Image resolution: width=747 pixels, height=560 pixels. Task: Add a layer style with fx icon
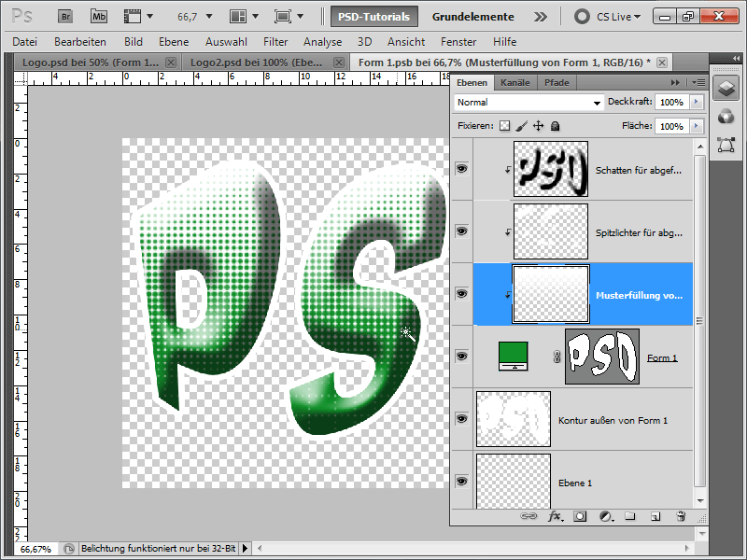555,516
